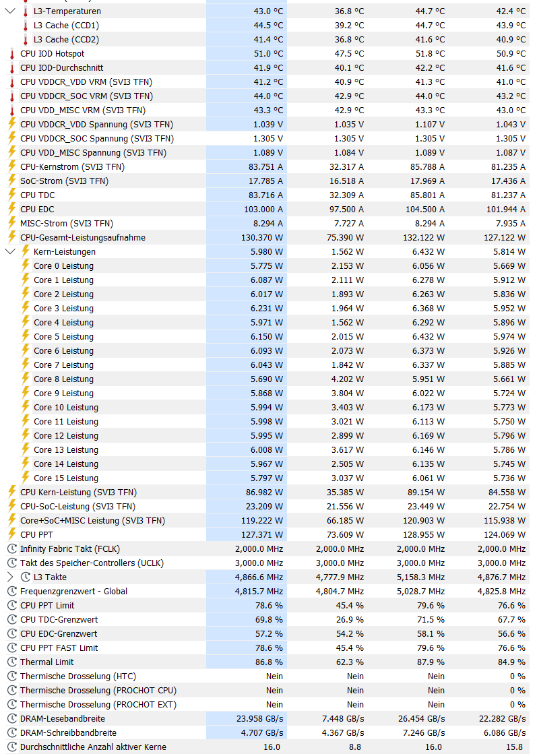The width and height of the screenshot is (537, 756).
Task: Select the Core 12 Leistung row
Action: click(267, 435)
